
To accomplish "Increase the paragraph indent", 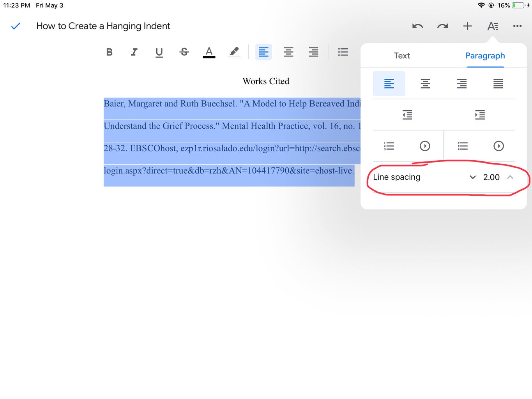I will click(480, 115).
